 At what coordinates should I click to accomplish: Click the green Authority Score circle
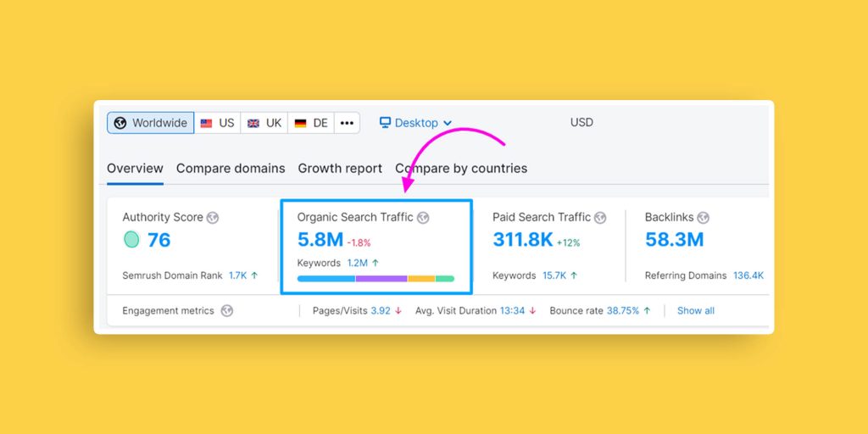(x=131, y=240)
